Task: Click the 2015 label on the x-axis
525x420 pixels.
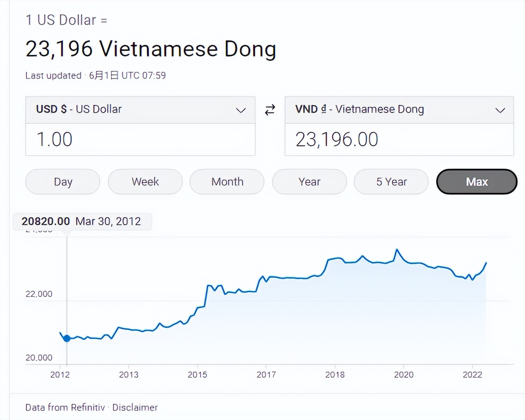Action: tap(197, 375)
